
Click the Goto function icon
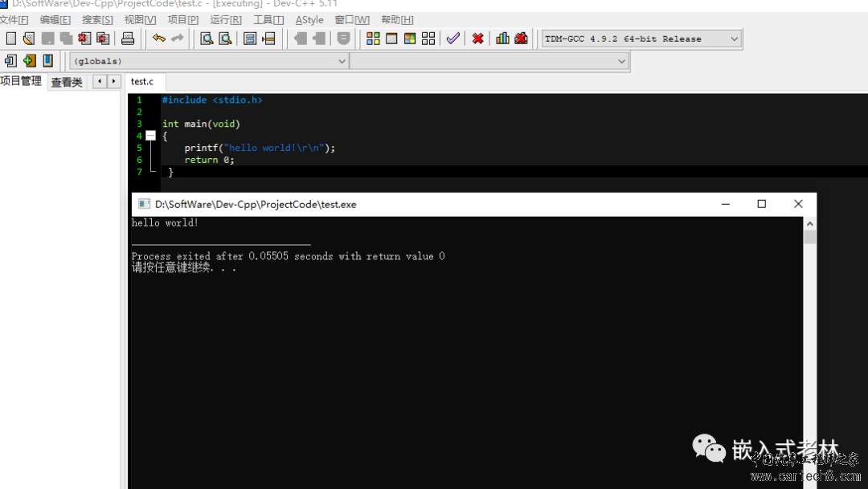250,39
